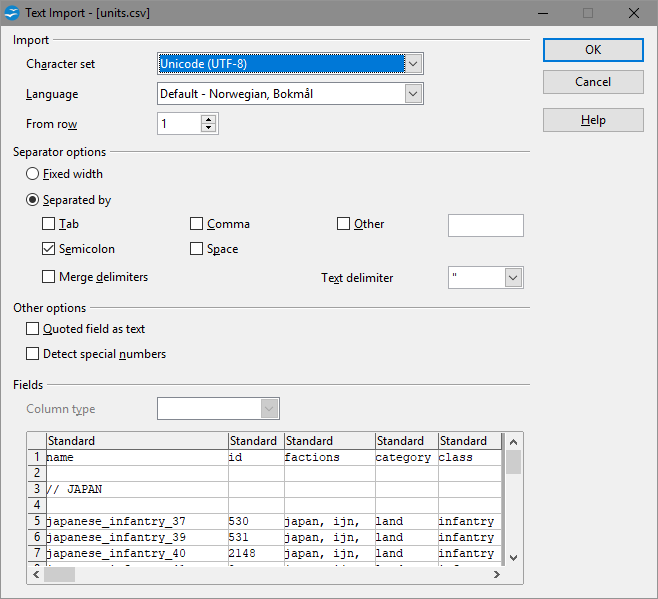Close the Text Import dialog
Image resolution: width=658 pixels, height=599 pixels.
point(634,13)
